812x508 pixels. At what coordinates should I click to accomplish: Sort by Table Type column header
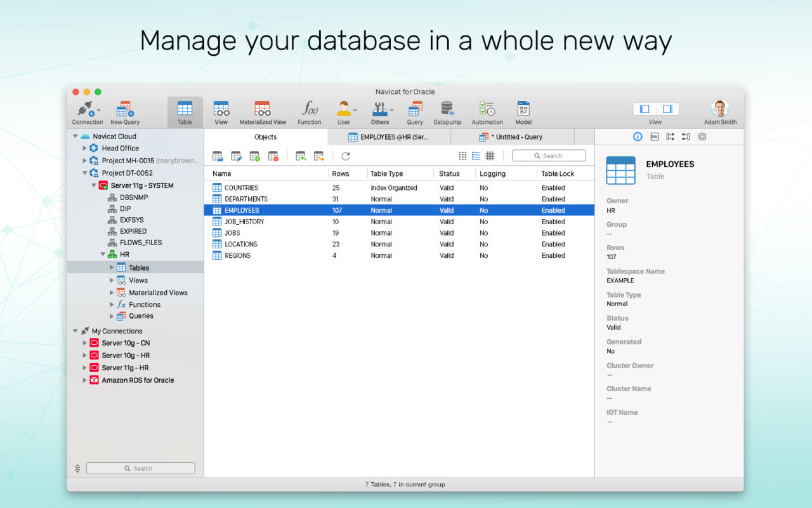pyautogui.click(x=400, y=173)
